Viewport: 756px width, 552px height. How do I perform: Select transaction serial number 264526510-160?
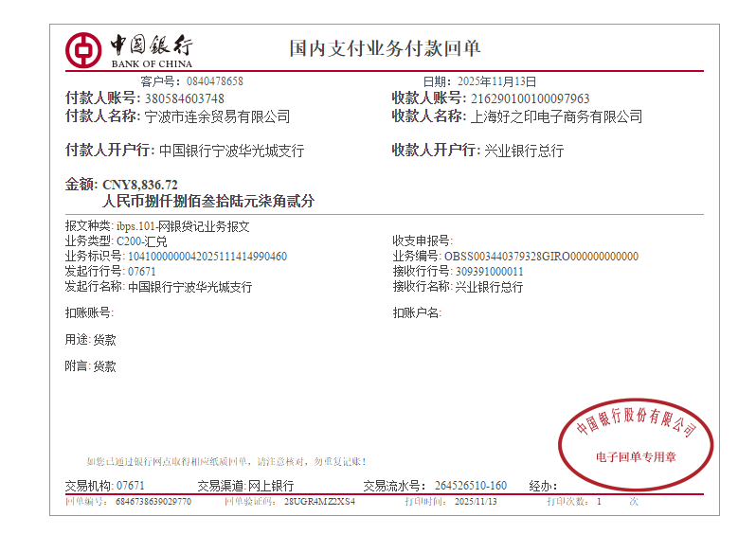471,486
